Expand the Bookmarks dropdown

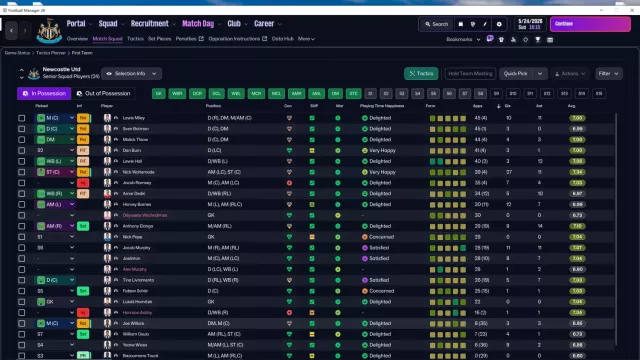463,40
